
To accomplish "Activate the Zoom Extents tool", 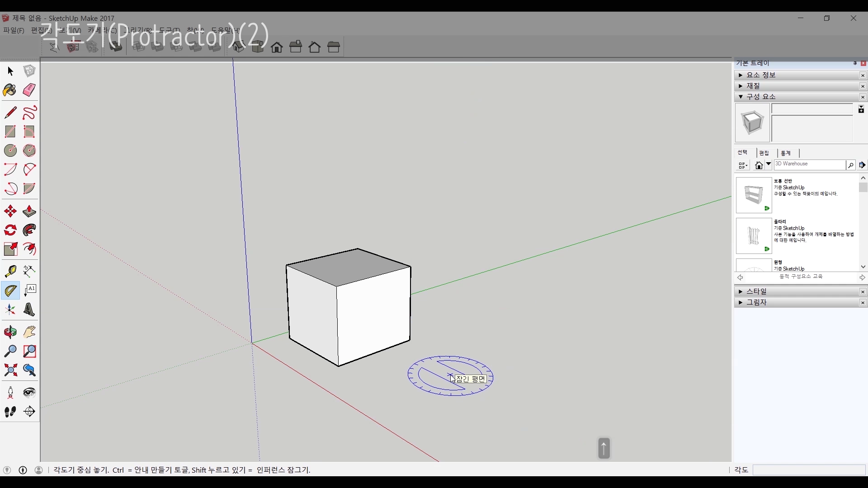I will (10, 371).
